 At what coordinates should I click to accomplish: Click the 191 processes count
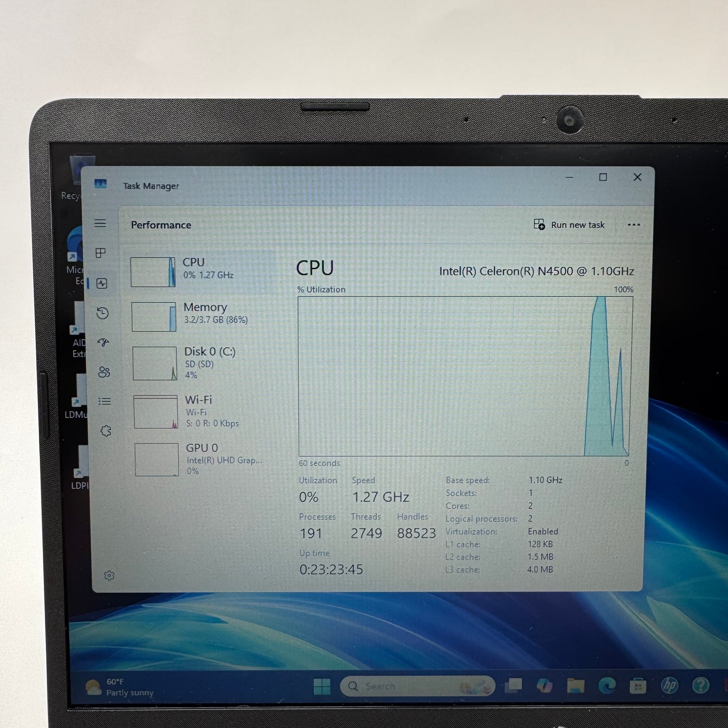coord(311,533)
